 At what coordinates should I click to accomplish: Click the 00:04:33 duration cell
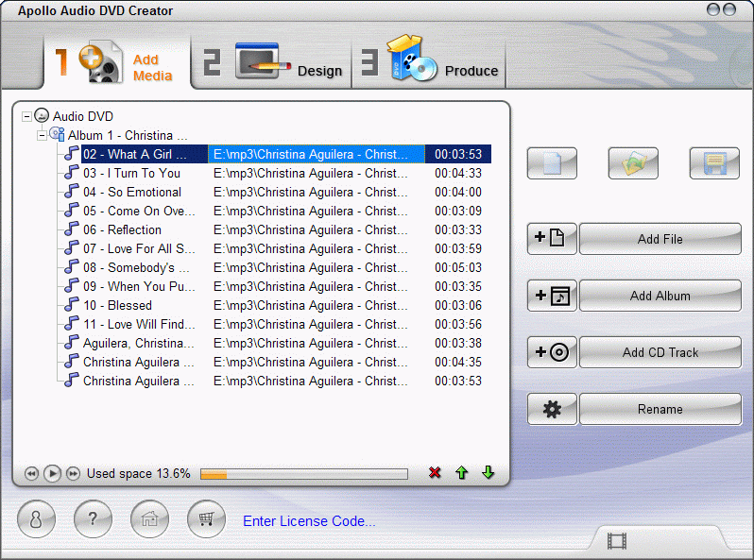point(457,173)
